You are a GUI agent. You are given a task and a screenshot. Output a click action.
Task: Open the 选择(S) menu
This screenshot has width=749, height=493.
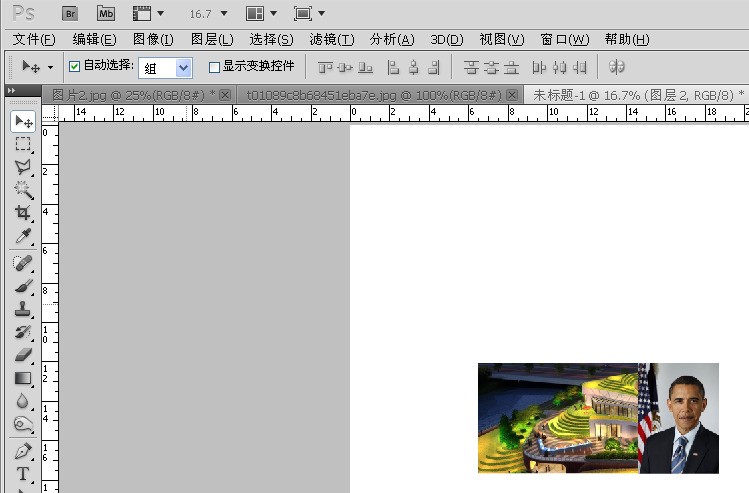271,39
